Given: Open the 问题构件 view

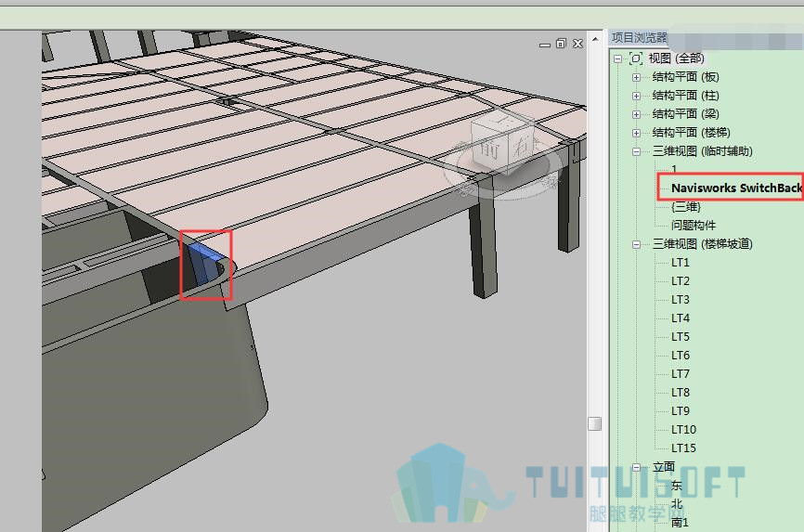Looking at the screenshot, I should pos(694,226).
